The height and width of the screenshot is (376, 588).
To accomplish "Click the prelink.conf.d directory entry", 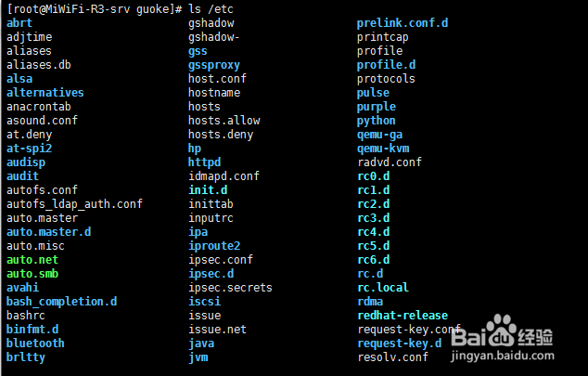I will (403, 23).
